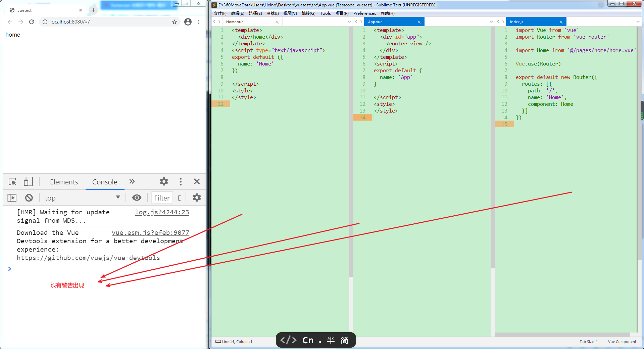Go to next tab in App.vue pane
Screen dimensions: 644x349
(x=361, y=22)
